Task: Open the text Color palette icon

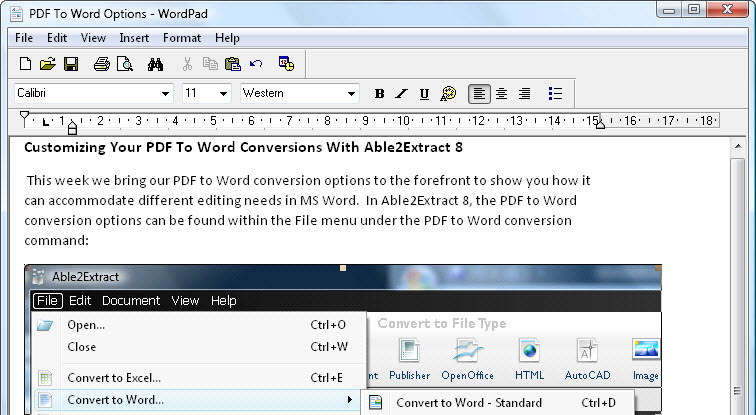Action: tap(448, 94)
